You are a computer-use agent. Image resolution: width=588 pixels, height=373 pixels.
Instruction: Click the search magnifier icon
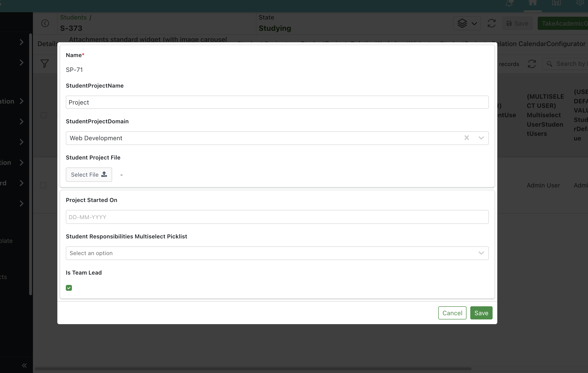pos(549,64)
